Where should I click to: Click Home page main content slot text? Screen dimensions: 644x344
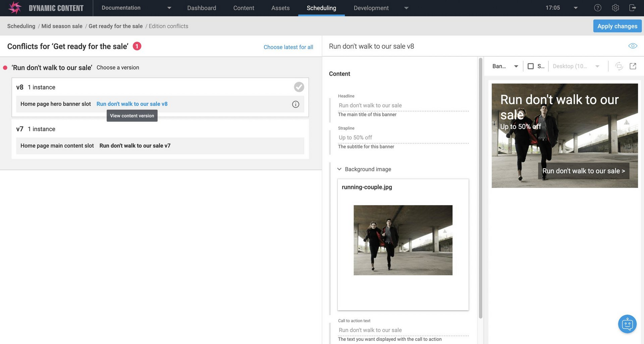tap(57, 146)
